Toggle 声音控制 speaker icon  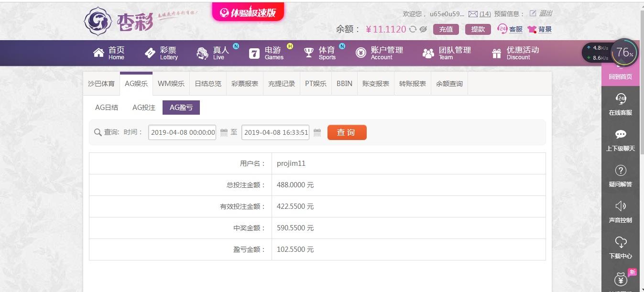[x=621, y=206]
